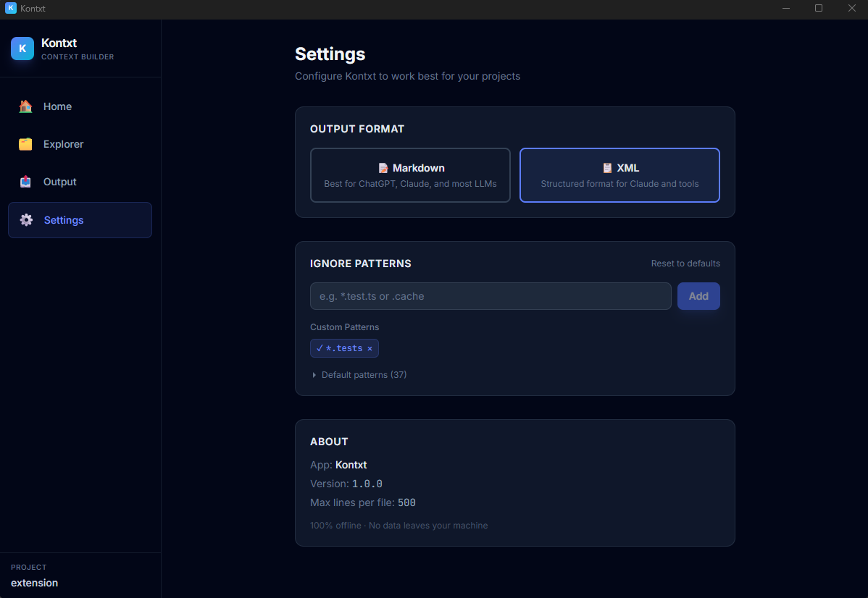Click the XML clipboard icon
The width and height of the screenshot is (868, 598).
click(607, 168)
